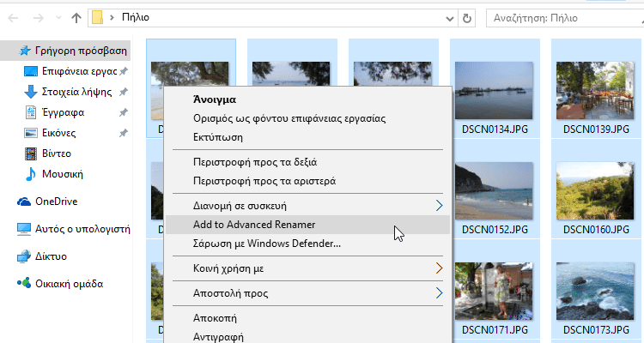Screen dimensions: 644x343
Task: Click the Homegroup icon
Action: pyautogui.click(x=24, y=283)
